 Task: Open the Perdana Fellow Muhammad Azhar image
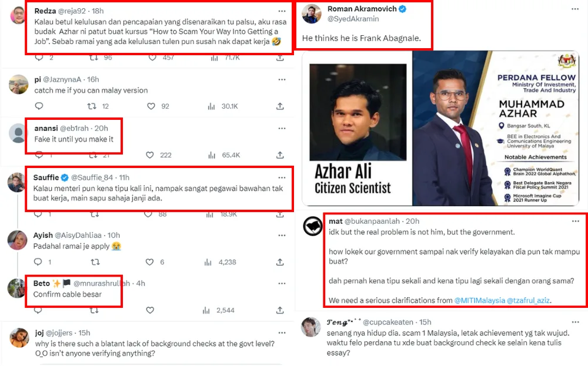coord(496,128)
